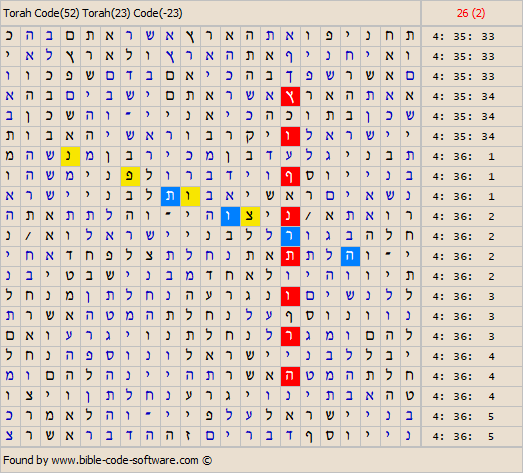Click the letter ק in the matrix
The width and height of the screenshot is (523, 473).
(x=250, y=136)
